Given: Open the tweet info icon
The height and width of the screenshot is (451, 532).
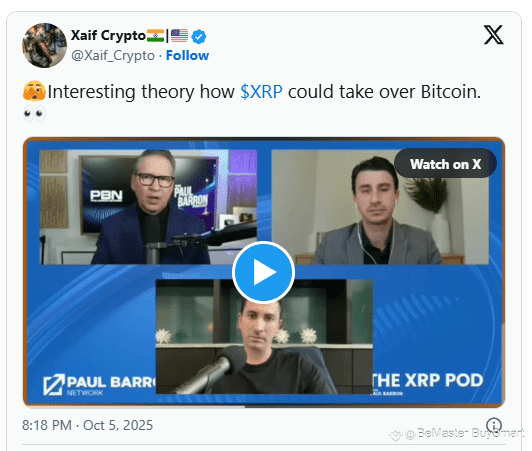Looking at the screenshot, I should 494,425.
